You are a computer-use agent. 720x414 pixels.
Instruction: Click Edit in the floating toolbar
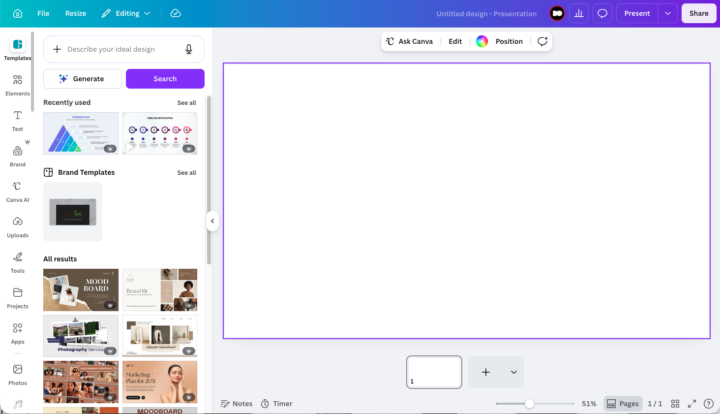pyautogui.click(x=455, y=41)
